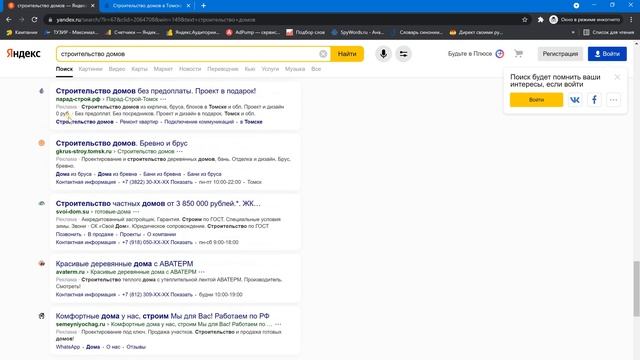
Task: Click incognito profile icon
Action: (553, 20)
